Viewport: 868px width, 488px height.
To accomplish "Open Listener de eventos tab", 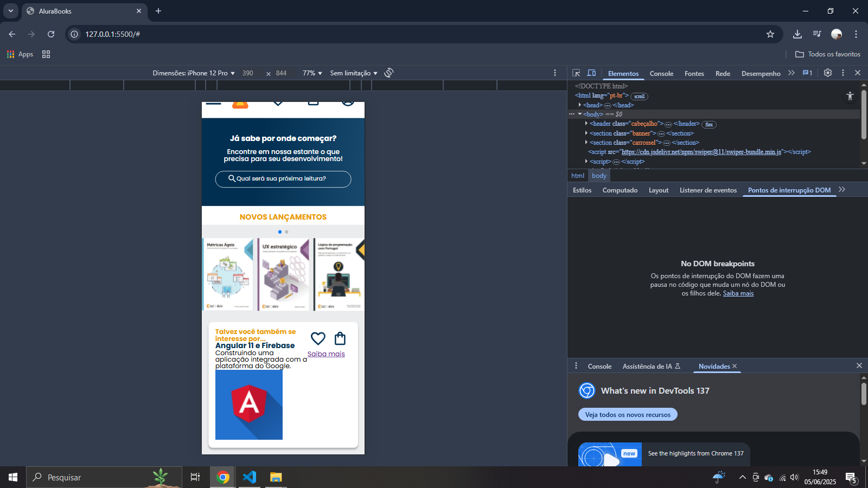I will (x=708, y=190).
